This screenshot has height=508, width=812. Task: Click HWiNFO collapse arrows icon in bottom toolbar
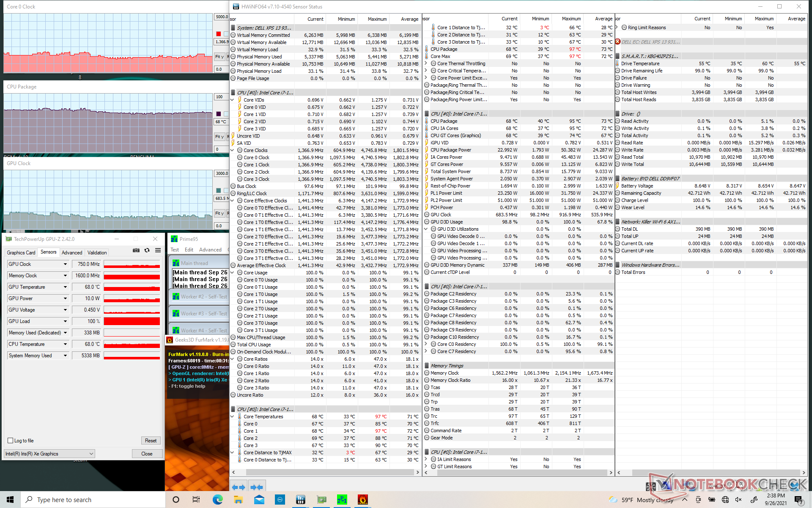256,487
